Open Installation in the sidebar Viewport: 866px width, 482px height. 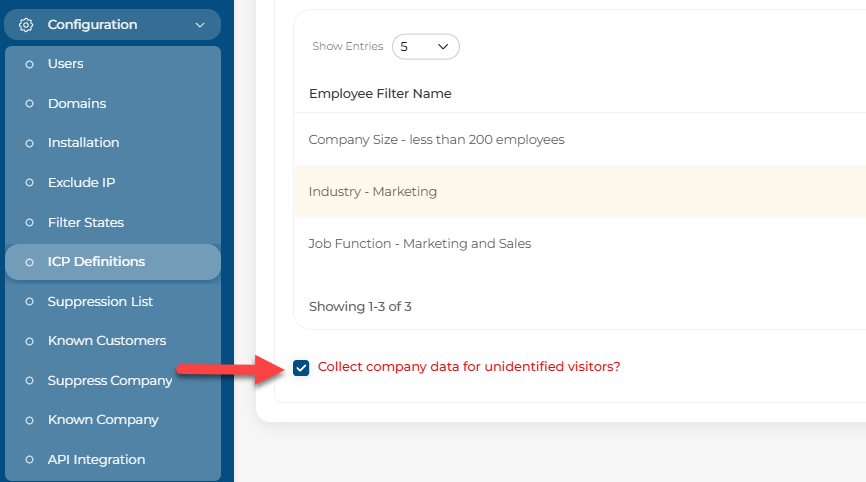83,143
